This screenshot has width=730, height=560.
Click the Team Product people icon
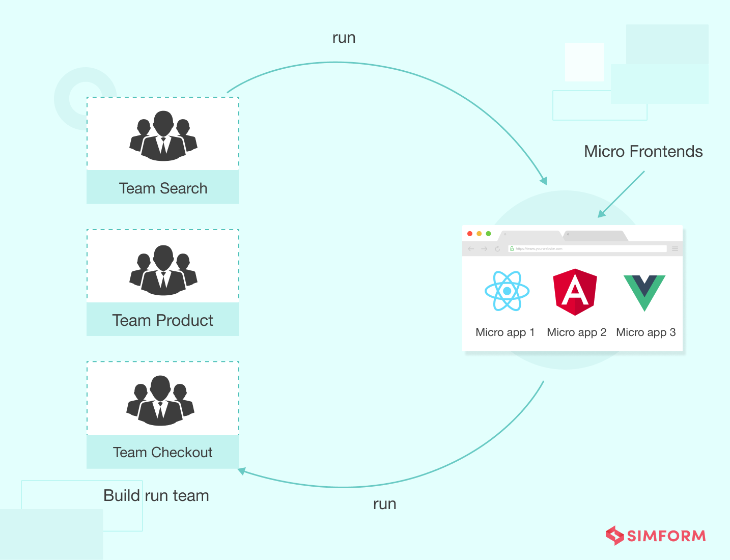(x=163, y=270)
